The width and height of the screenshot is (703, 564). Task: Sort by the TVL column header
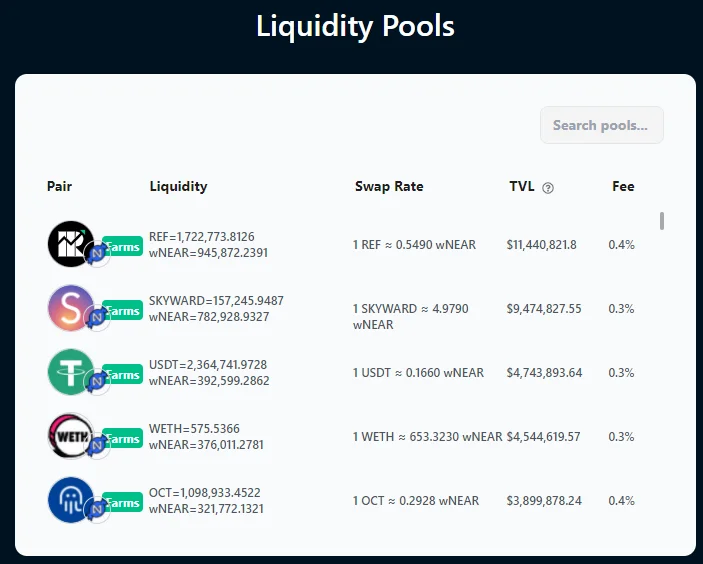[x=522, y=186]
